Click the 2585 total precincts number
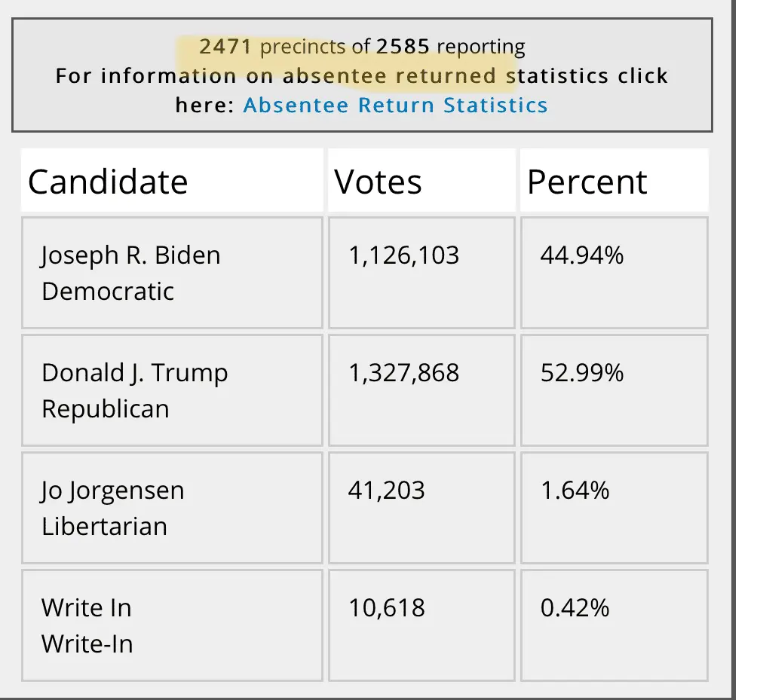This screenshot has height=700, width=757. point(403,47)
